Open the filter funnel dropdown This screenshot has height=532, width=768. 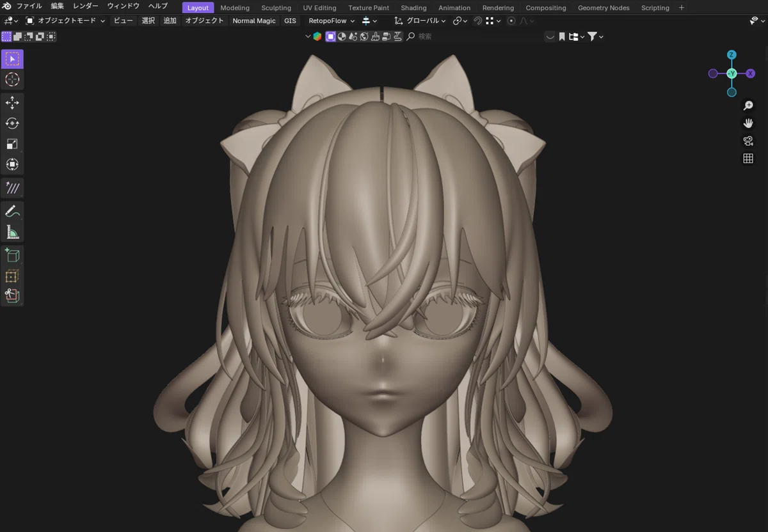click(x=595, y=36)
